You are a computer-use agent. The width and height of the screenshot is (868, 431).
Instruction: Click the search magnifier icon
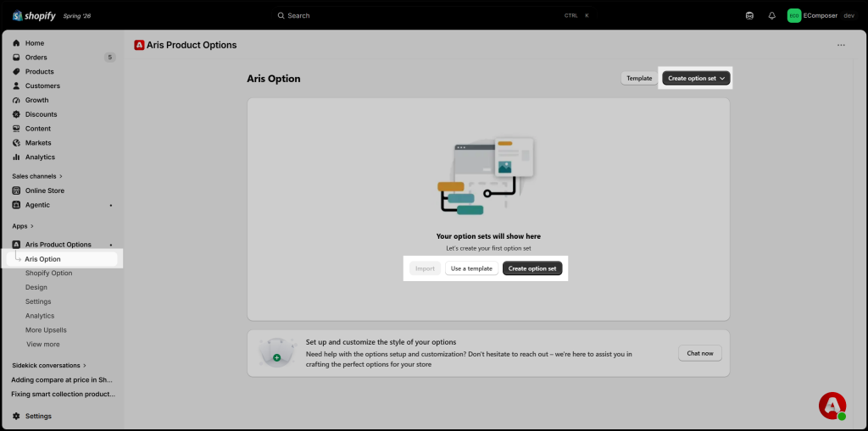[281, 15]
